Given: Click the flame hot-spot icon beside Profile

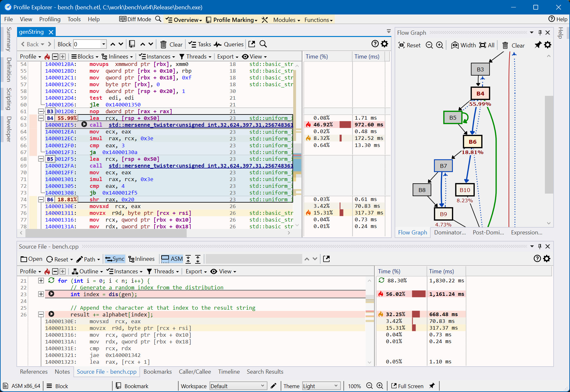Looking at the screenshot, I should coord(47,57).
